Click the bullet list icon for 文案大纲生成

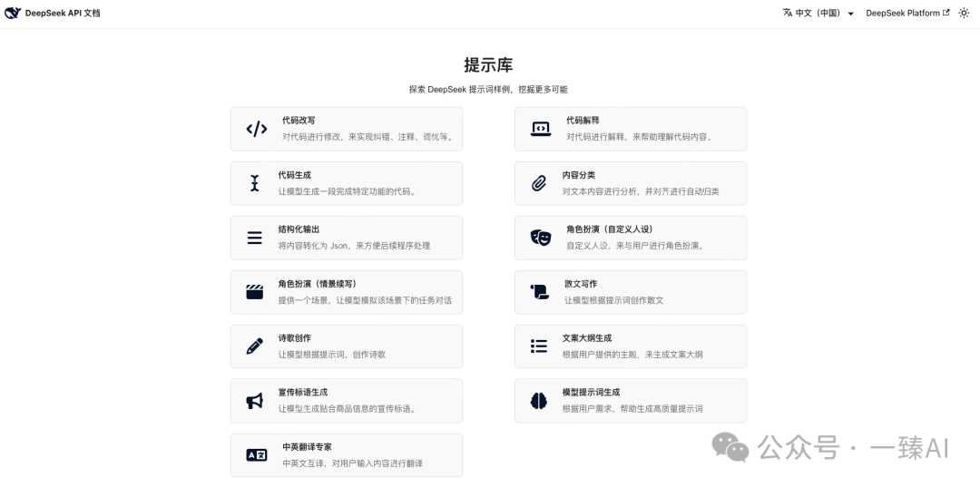539,346
